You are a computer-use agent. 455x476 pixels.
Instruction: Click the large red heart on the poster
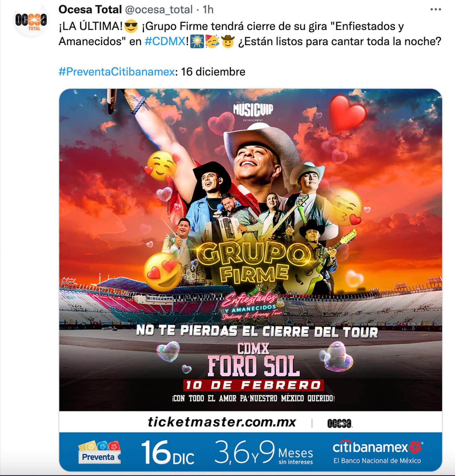pos(347,112)
